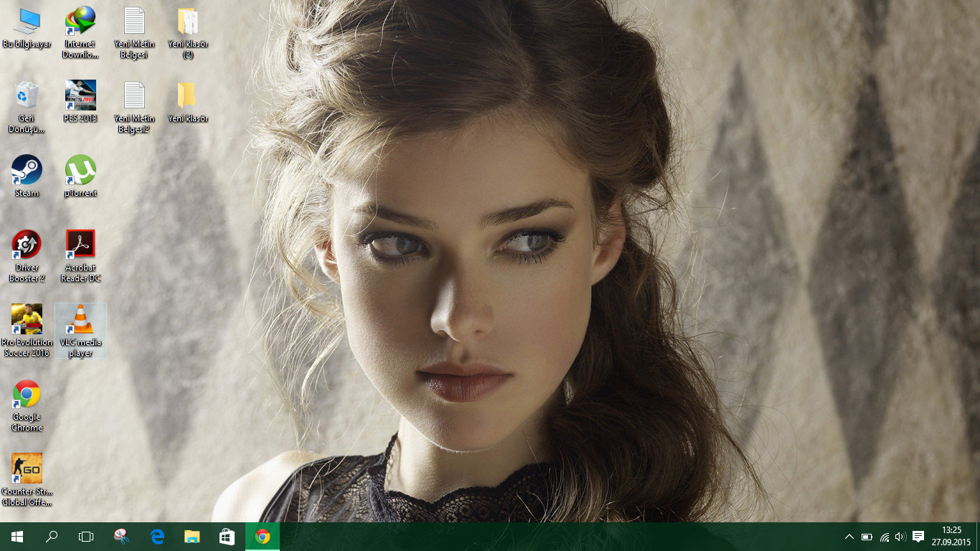Select the µTorrent desktop shortcut
This screenshot has height=551, width=980.
coord(80,176)
